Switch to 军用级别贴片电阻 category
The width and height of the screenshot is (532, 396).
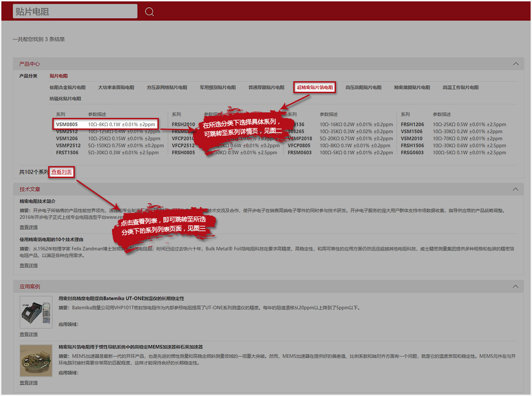[218, 87]
